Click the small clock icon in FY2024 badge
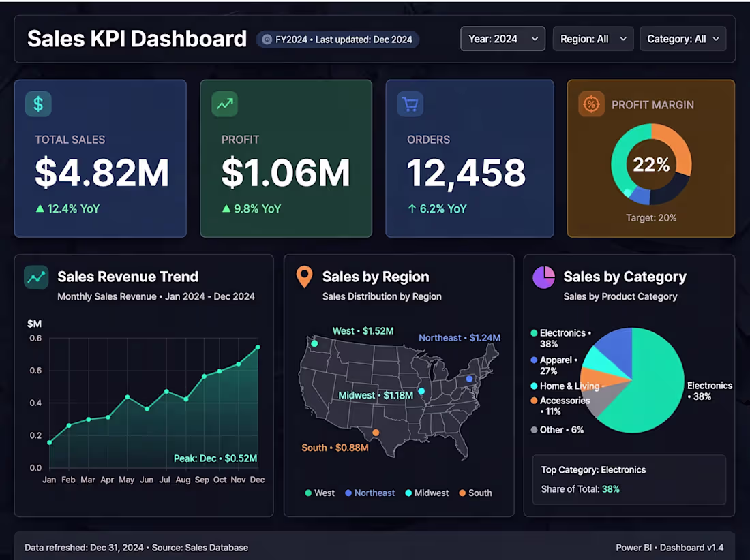 tap(267, 40)
